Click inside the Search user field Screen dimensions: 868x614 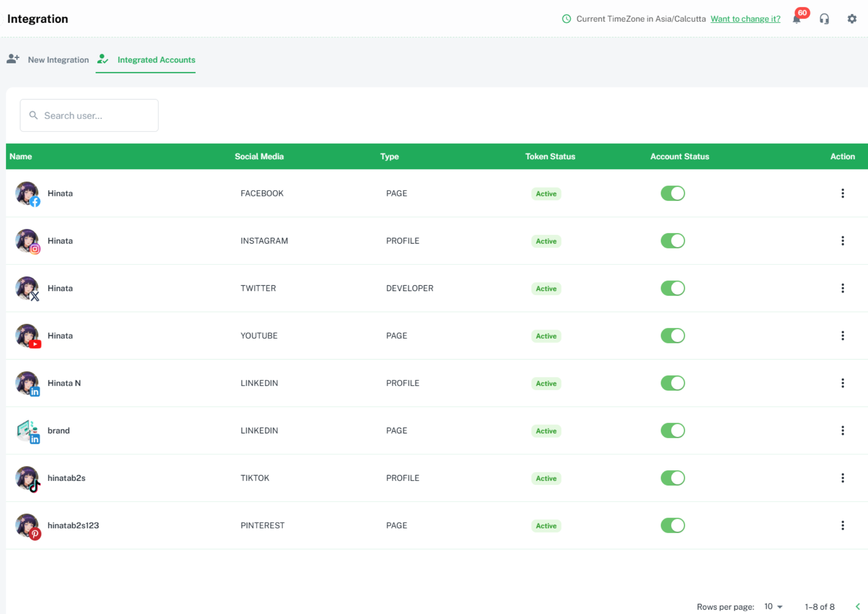[x=89, y=115]
